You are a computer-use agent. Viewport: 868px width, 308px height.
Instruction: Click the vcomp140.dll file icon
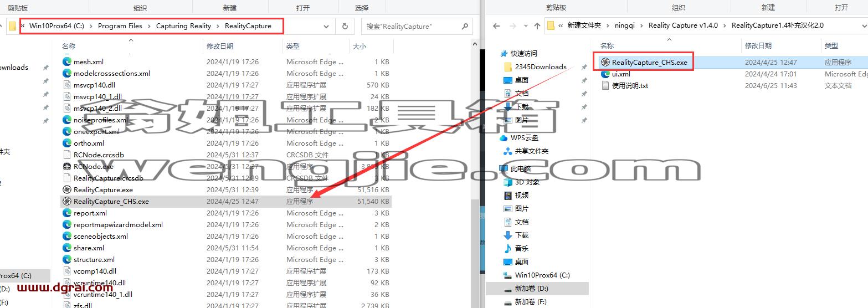click(x=67, y=271)
